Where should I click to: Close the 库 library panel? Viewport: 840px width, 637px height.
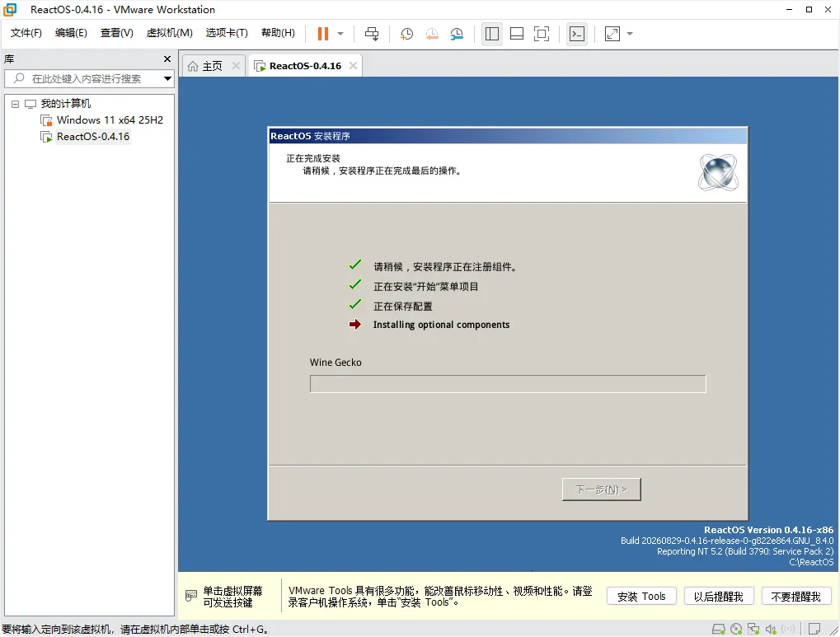(167, 59)
